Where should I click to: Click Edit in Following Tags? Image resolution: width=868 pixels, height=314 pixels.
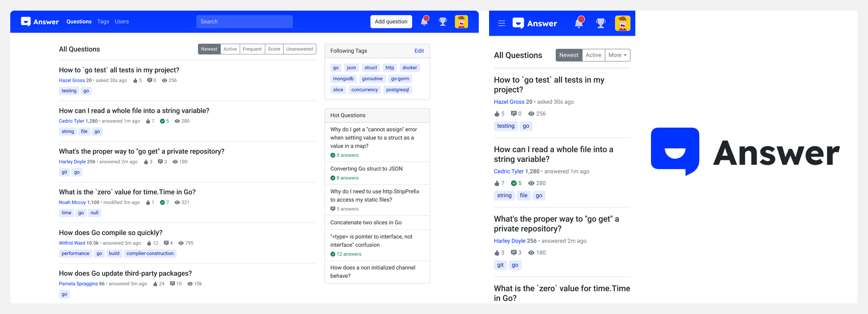419,51
